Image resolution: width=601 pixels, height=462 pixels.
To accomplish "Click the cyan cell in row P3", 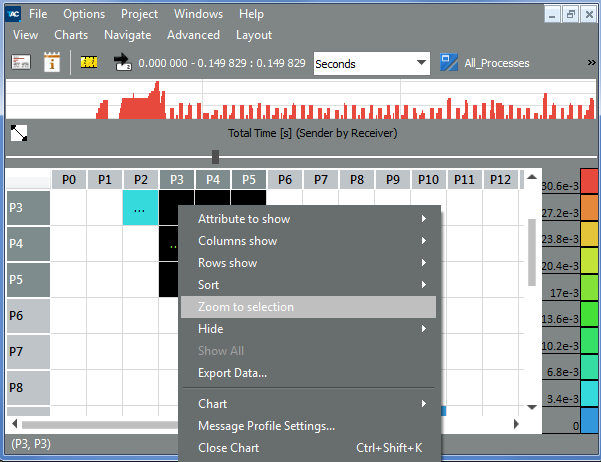I will pos(141,208).
